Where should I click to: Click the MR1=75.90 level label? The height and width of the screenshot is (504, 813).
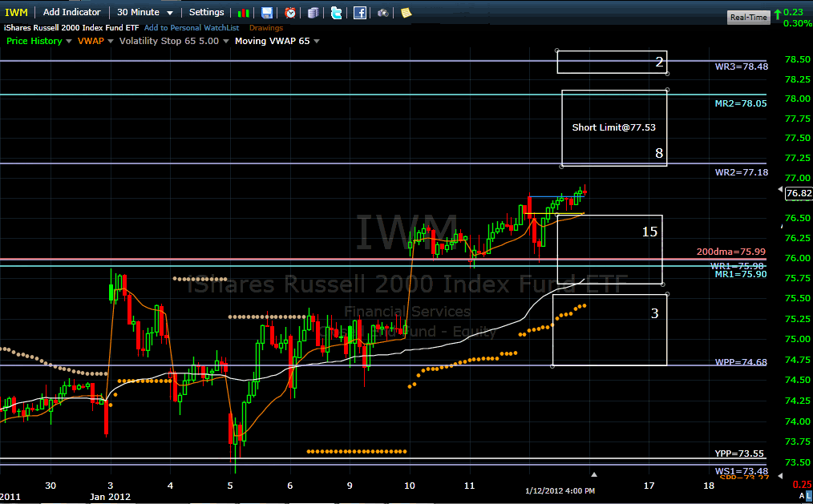(740, 275)
